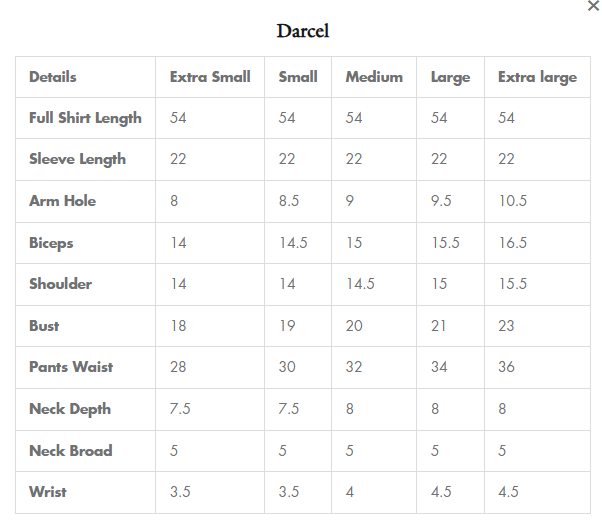The width and height of the screenshot is (602, 527).
Task: Click the Full Shirt Length row label
Action: pos(85,118)
